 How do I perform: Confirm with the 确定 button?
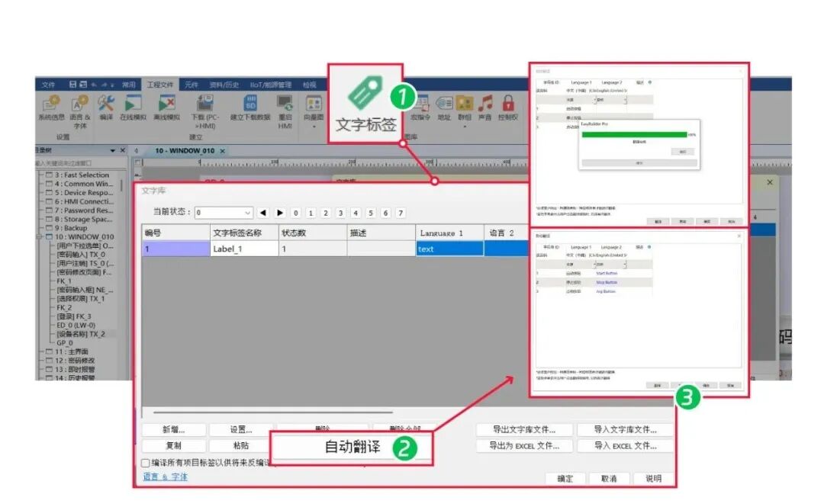(x=565, y=478)
